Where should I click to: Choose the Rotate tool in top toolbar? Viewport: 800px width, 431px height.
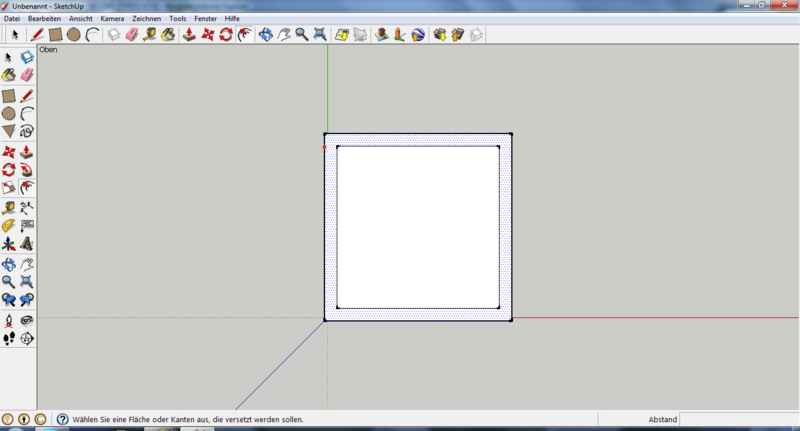tap(226, 34)
